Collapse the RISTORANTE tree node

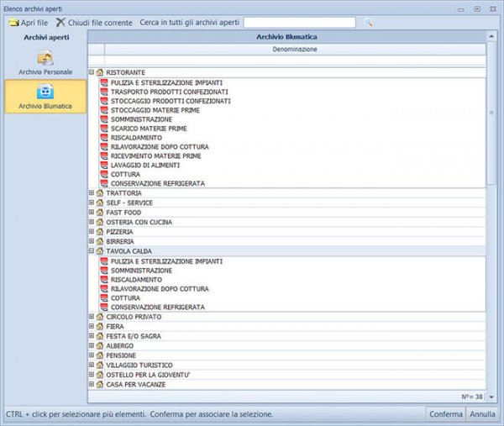pyautogui.click(x=92, y=73)
